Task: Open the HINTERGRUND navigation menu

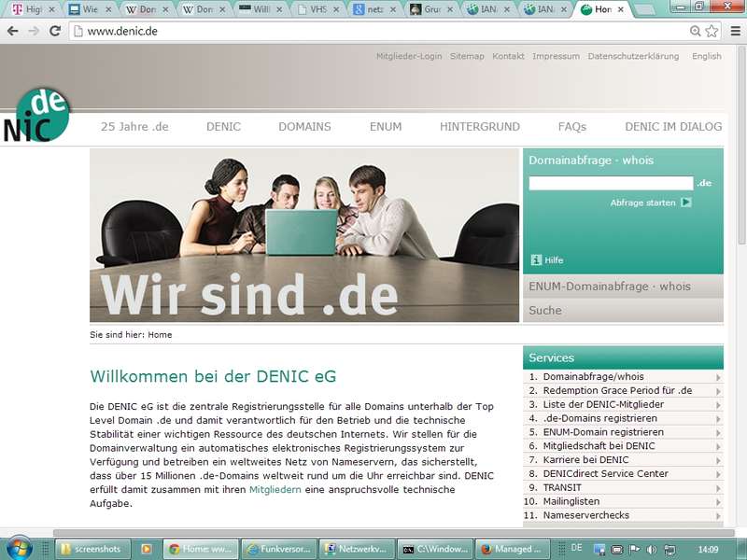Action: tap(480, 127)
